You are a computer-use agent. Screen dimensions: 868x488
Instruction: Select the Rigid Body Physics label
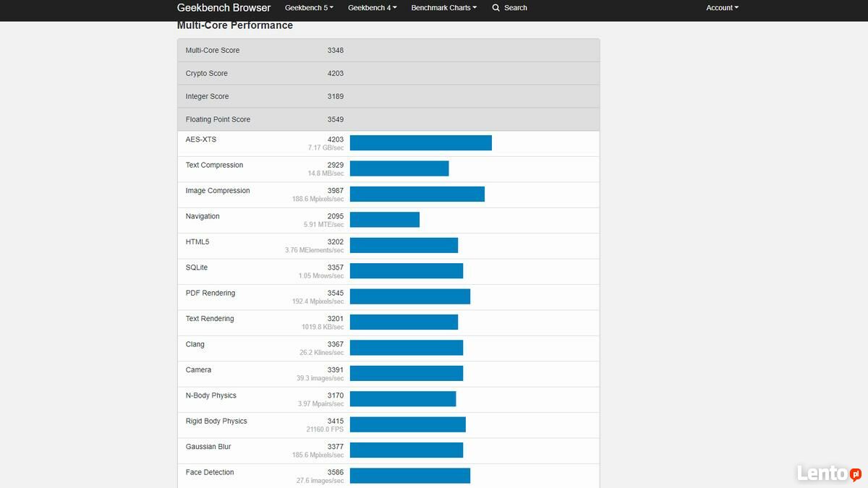[x=216, y=421]
